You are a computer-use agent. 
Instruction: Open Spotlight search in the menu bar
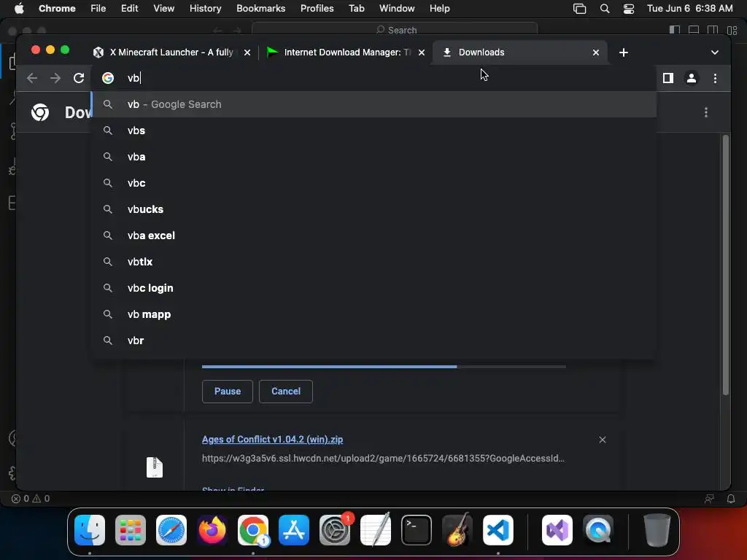(x=605, y=9)
